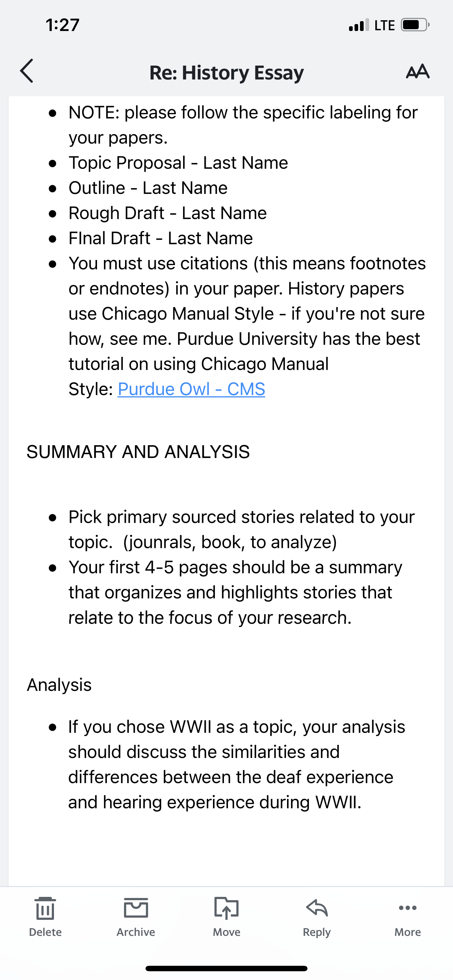Tap the Re: History Essay title
Image resolution: width=453 pixels, height=980 pixels.
pyautogui.click(x=226, y=72)
